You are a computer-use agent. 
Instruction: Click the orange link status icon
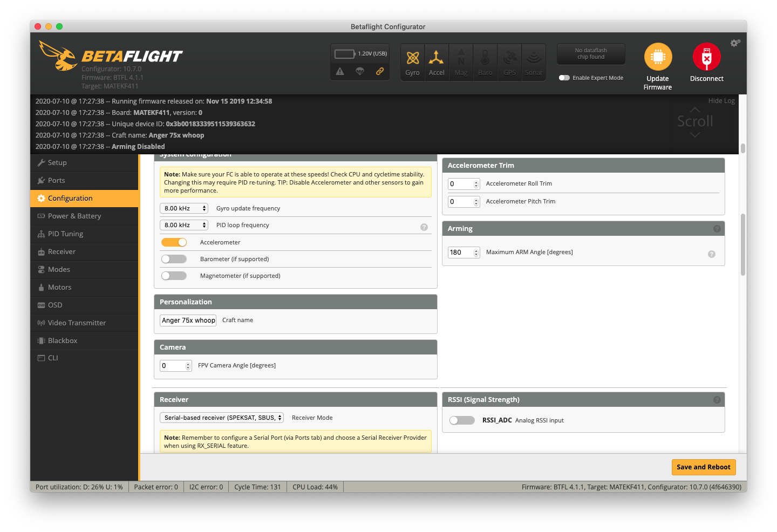click(380, 71)
